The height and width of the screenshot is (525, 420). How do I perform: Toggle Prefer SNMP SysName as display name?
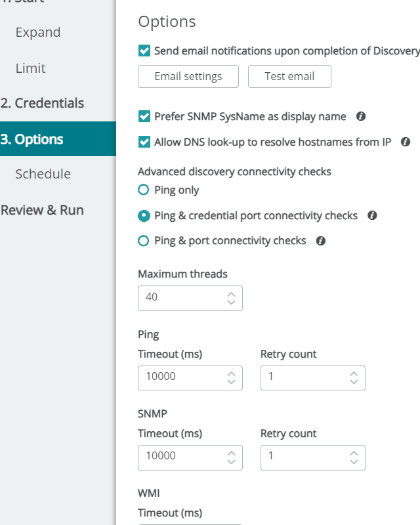tap(144, 116)
